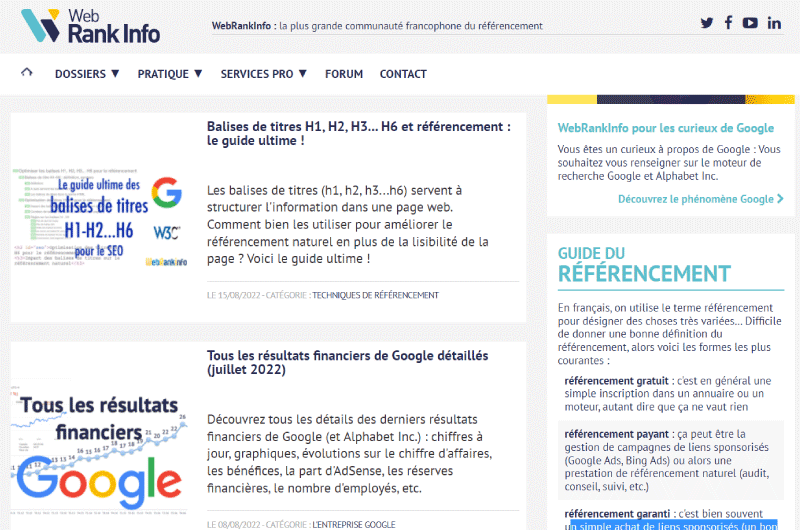The image size is (800, 530).
Task: Follow 'Découvrez le phénomène Google' link
Action: (701, 199)
